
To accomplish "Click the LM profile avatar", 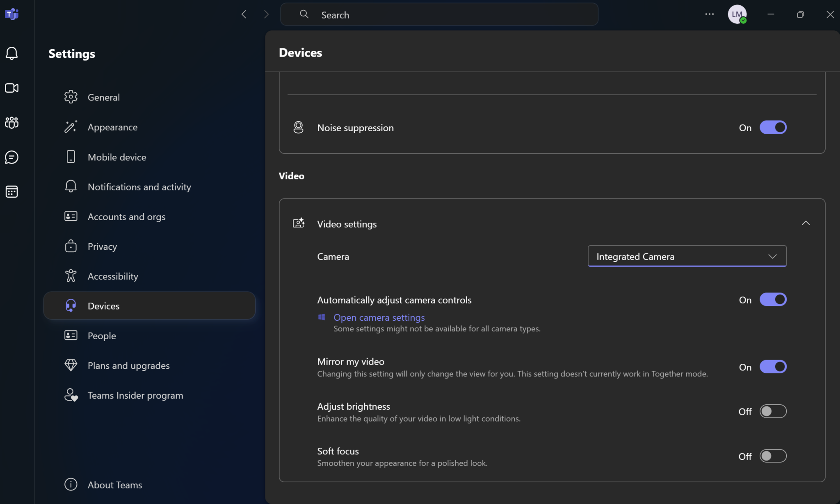I will [737, 14].
